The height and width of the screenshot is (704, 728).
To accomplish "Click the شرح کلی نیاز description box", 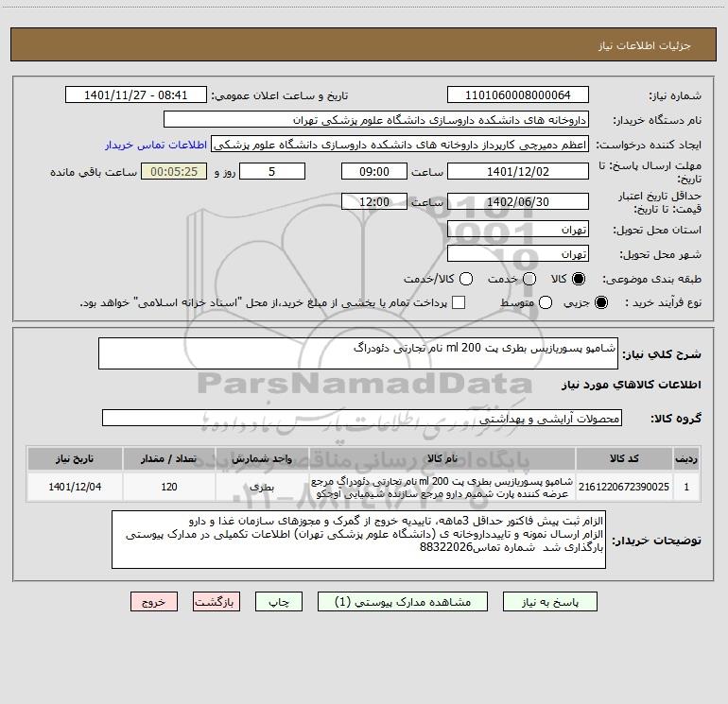I will (358, 353).
